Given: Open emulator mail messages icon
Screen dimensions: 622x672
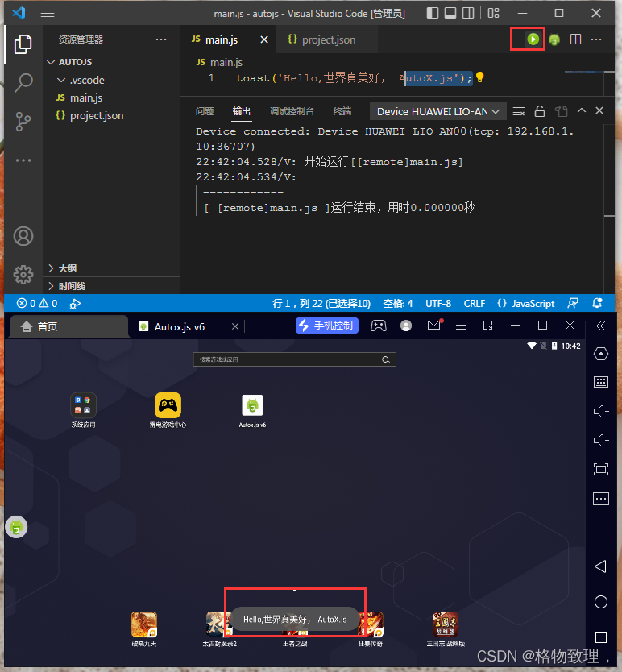Looking at the screenshot, I should (434, 325).
